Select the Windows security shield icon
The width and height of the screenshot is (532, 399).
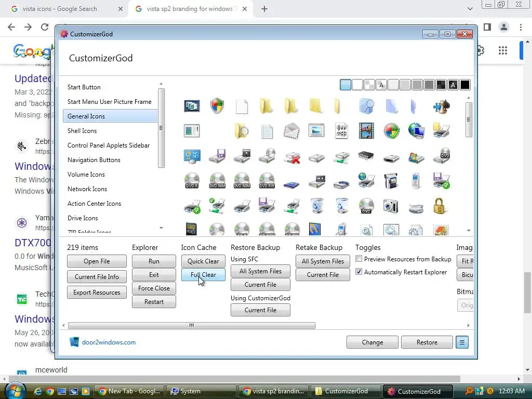point(217,106)
